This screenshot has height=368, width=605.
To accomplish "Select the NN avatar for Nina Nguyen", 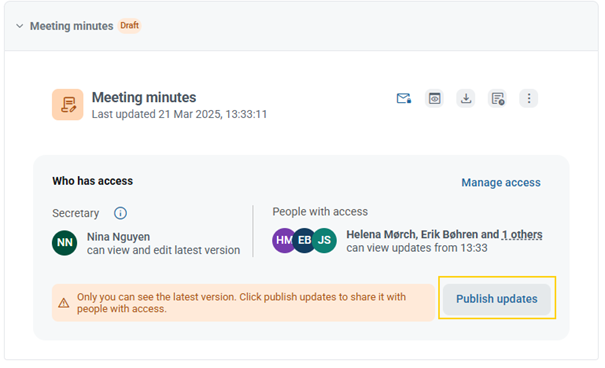I will [x=64, y=243].
